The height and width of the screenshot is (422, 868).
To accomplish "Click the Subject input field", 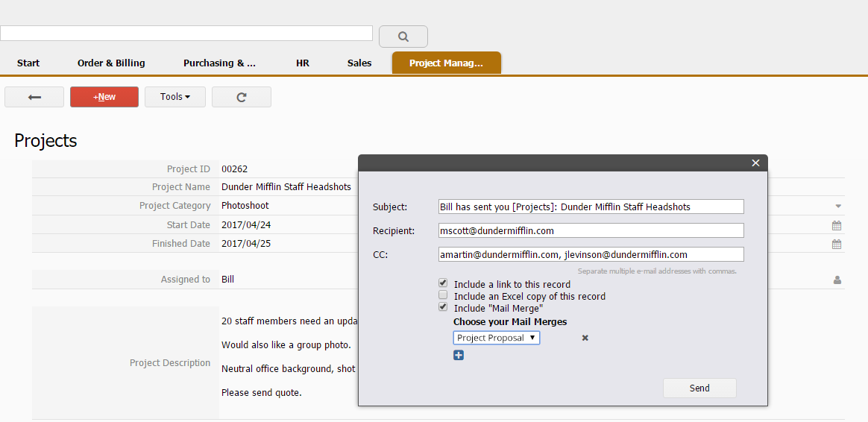I will (591, 207).
